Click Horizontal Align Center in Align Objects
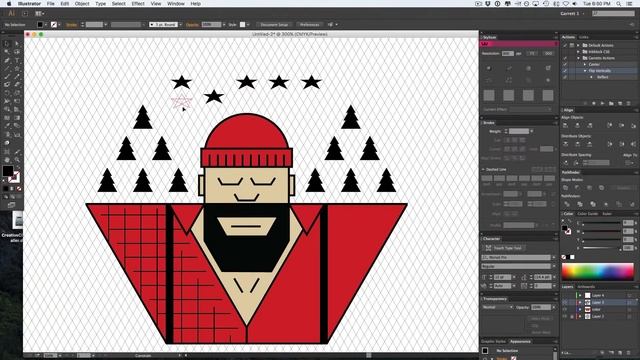Viewport: 640px width, 360px height. [577, 125]
